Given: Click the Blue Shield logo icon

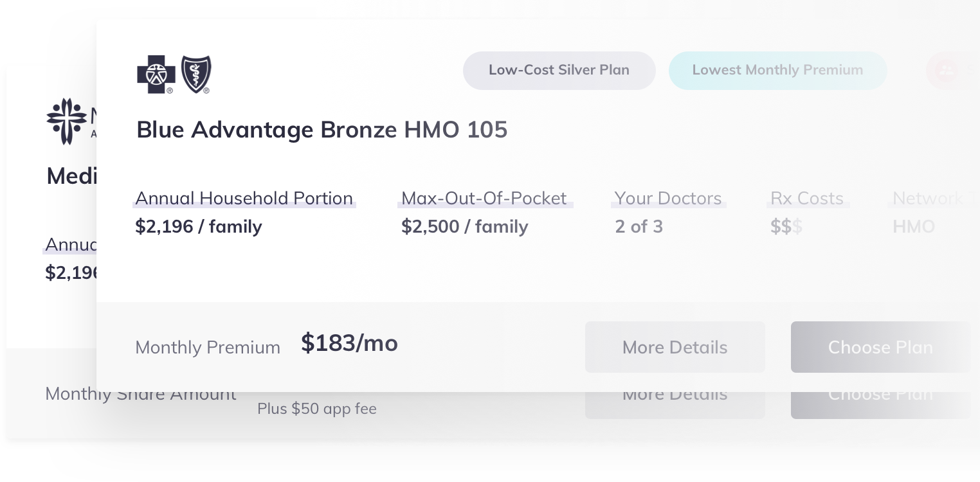Looking at the screenshot, I should point(196,75).
